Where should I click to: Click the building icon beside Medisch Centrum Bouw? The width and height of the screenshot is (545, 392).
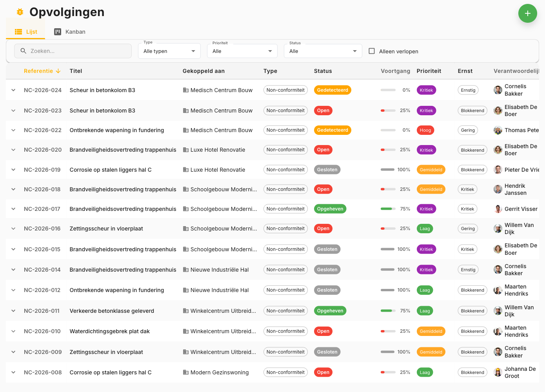pyautogui.click(x=185, y=90)
